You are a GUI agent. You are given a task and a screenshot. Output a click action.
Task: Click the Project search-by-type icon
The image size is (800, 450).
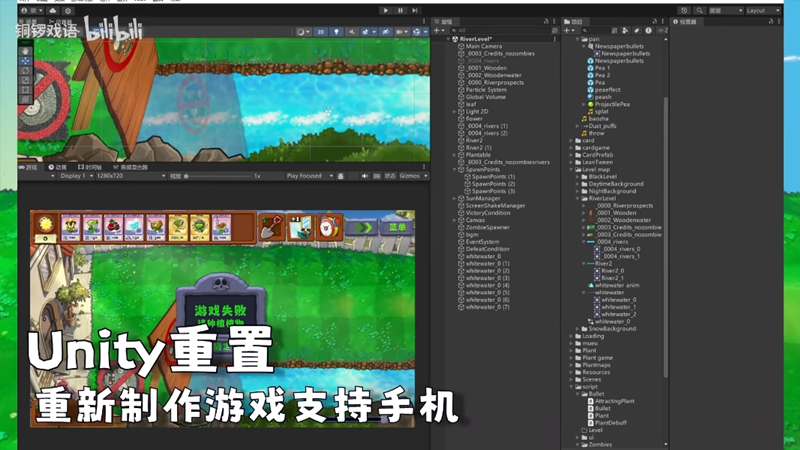[626, 31]
